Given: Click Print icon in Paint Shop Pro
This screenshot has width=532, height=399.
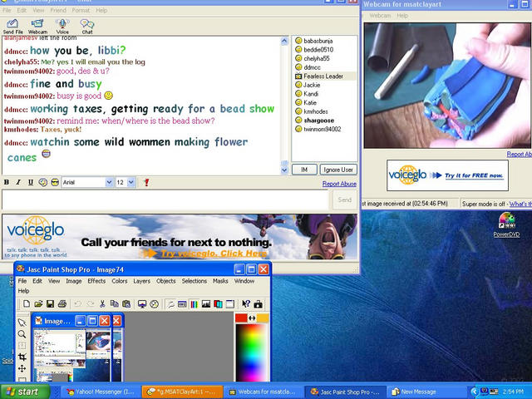Looking at the screenshot, I should point(62,304).
